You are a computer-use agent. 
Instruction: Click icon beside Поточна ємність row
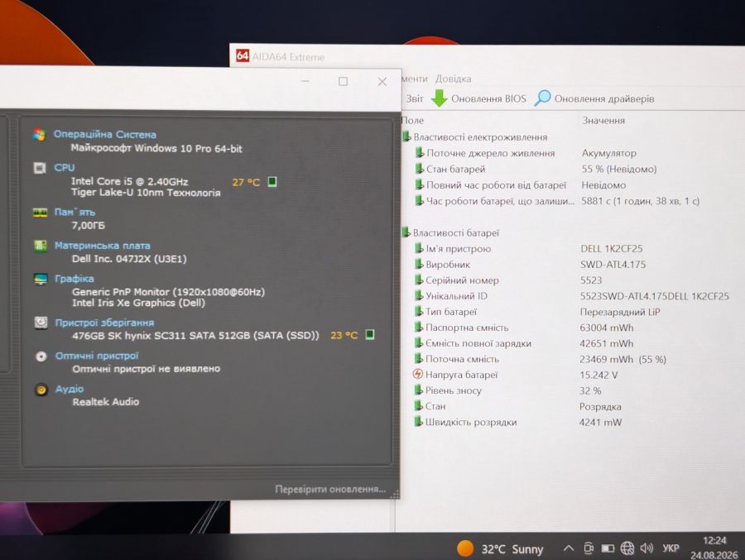coord(418,359)
